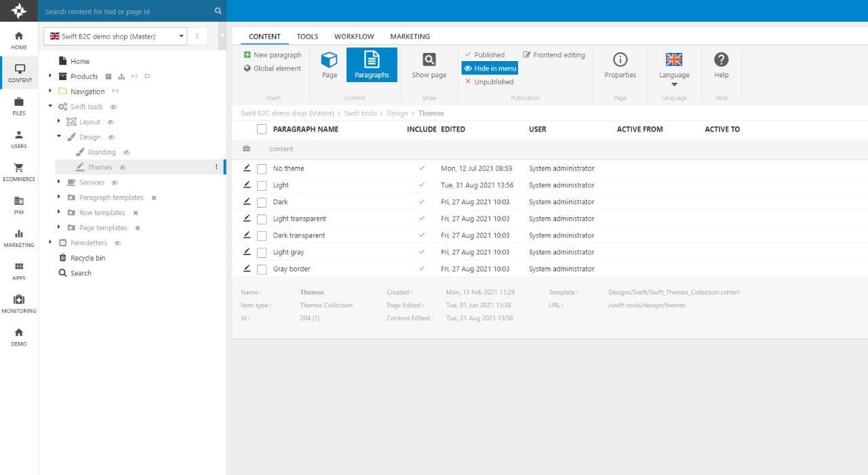Click the New paragraph button

273,55
